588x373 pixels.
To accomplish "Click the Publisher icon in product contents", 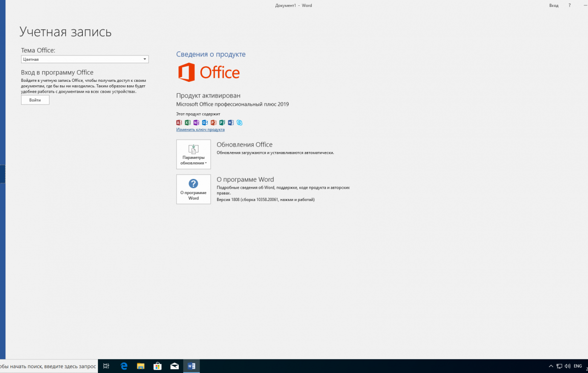I will pos(222,123).
